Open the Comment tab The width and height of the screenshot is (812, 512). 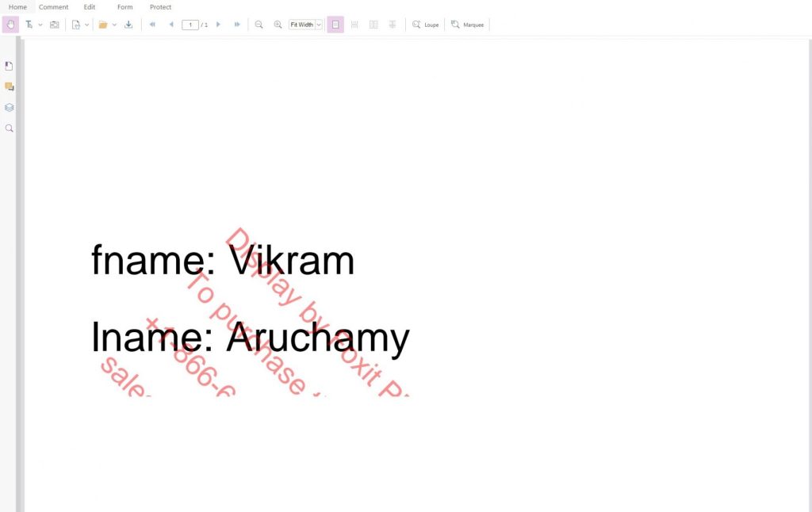pos(53,7)
